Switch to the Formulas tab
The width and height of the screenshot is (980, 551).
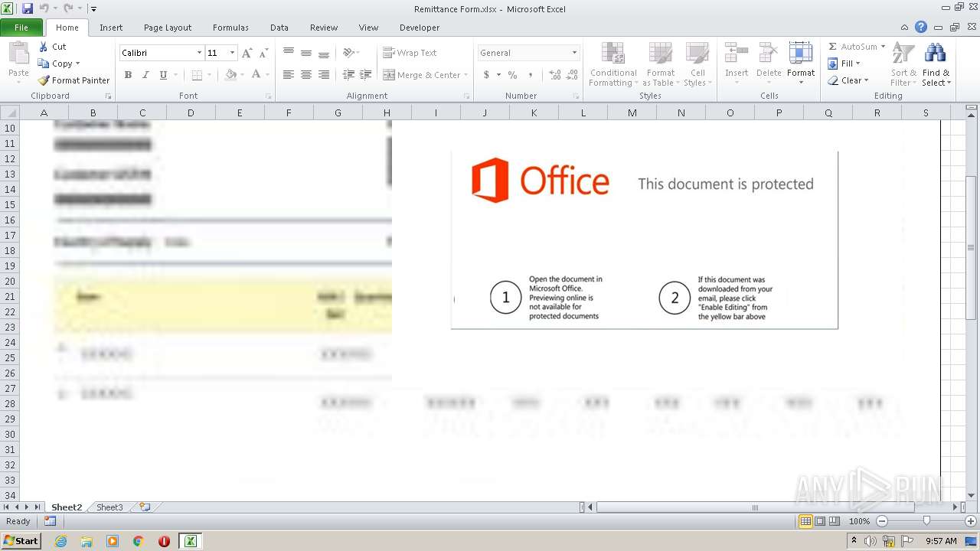pos(230,28)
